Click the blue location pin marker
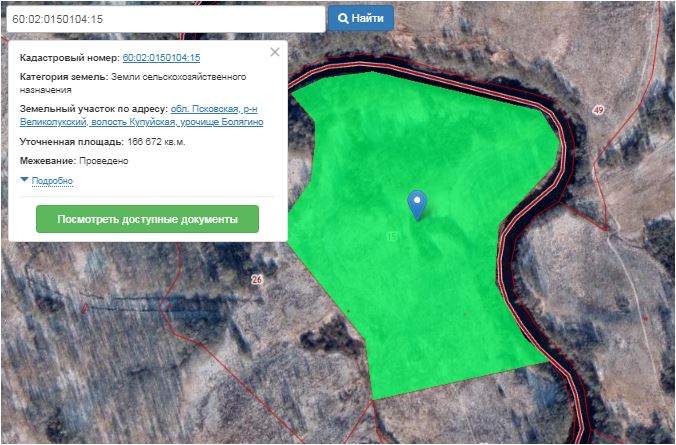This screenshot has width=676, height=445. click(x=417, y=205)
